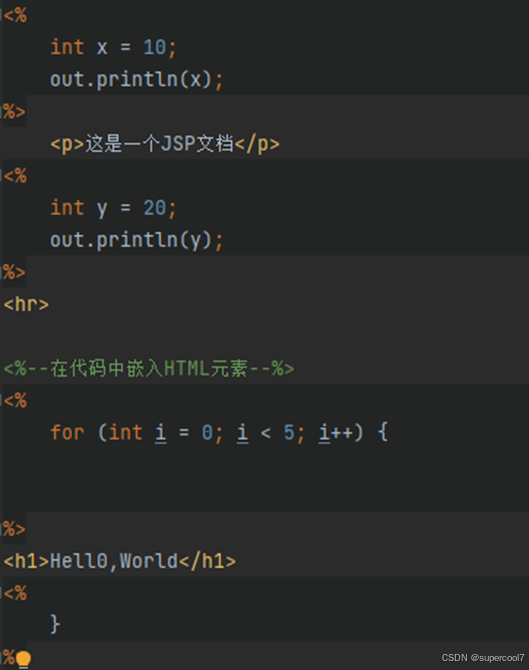Screen dimensions: 529x670
Task: Click the closing brace "}" line
Action: (x=55, y=624)
